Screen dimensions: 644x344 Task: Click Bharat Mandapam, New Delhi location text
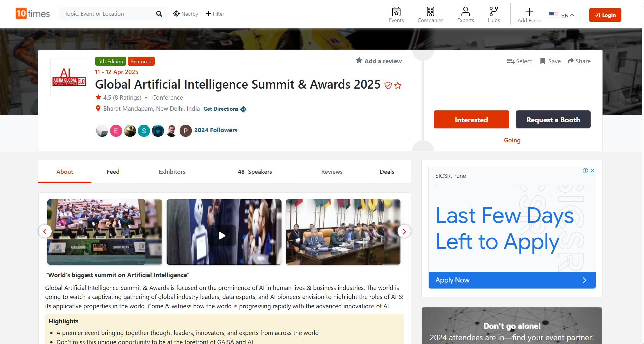point(151,109)
